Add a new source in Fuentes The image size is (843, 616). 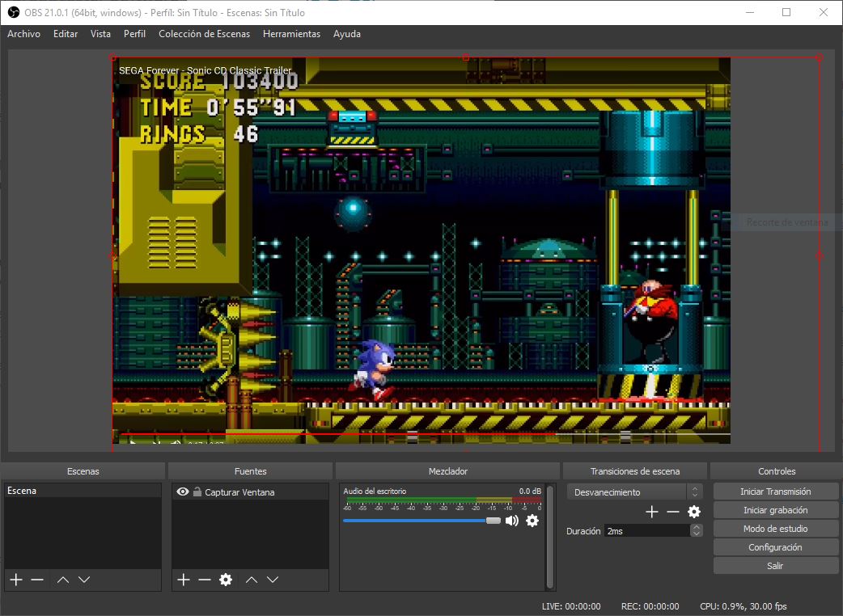(184, 580)
